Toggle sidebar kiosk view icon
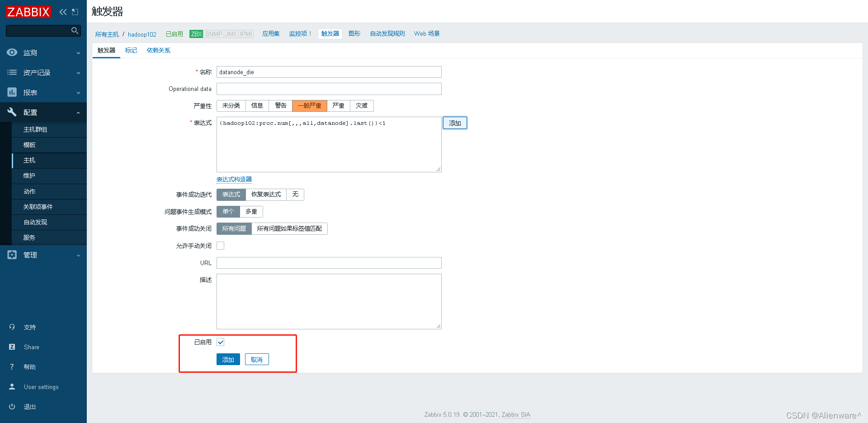The height and width of the screenshot is (423, 868). tap(75, 12)
